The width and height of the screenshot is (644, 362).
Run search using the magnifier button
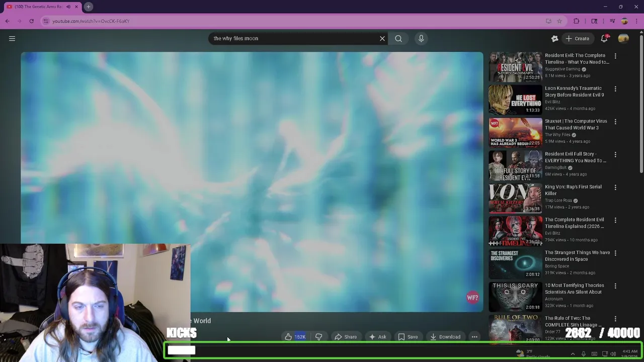click(x=398, y=38)
